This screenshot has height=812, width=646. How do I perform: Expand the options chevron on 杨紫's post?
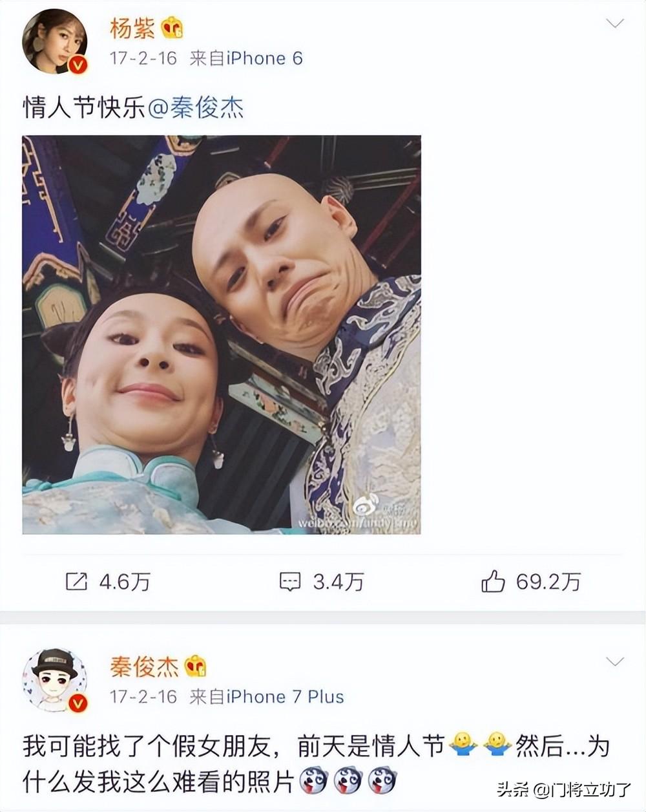[614, 24]
